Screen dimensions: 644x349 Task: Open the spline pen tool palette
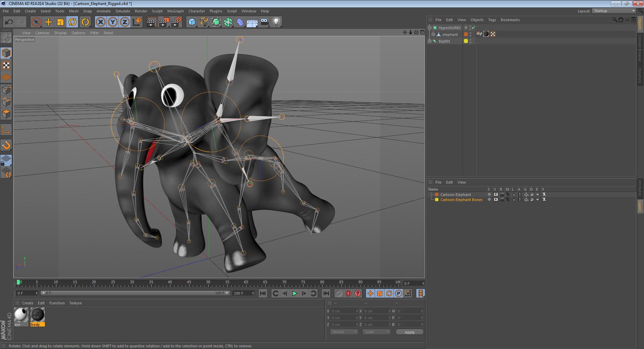[x=204, y=22]
